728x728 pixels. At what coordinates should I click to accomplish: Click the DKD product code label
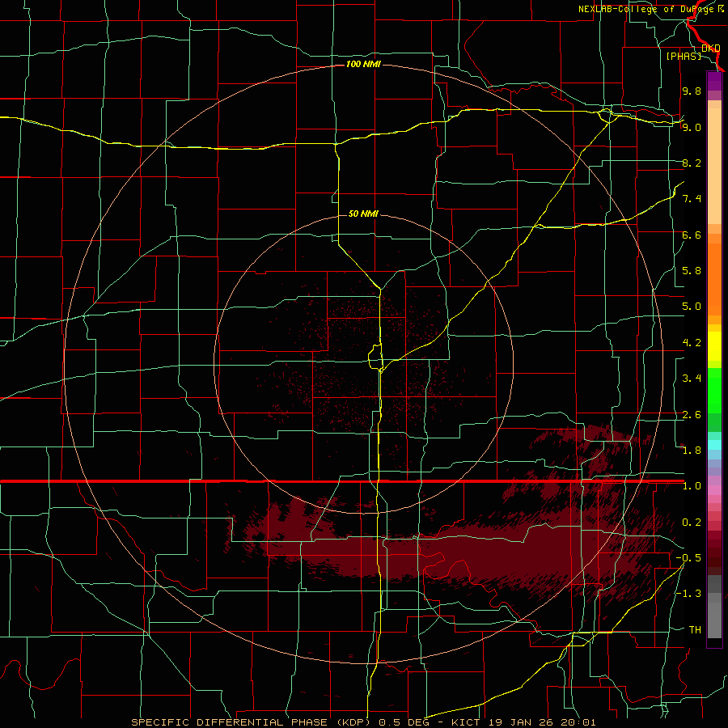(x=711, y=49)
